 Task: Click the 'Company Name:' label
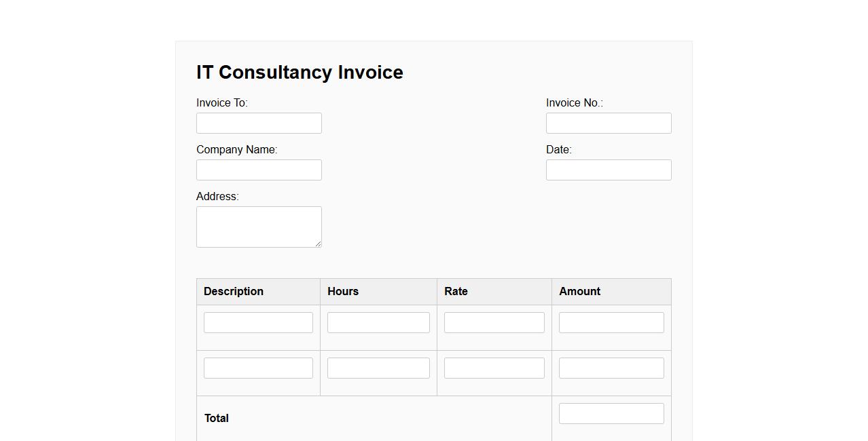click(x=236, y=150)
